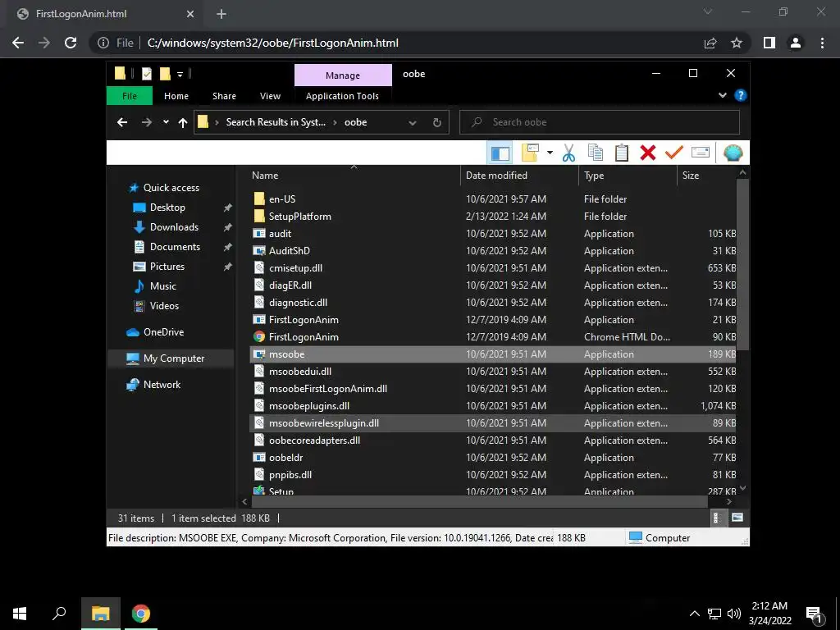Viewport: 840px width, 630px height.
Task: Toggle the navigation pane toolbar button
Action: (500, 153)
